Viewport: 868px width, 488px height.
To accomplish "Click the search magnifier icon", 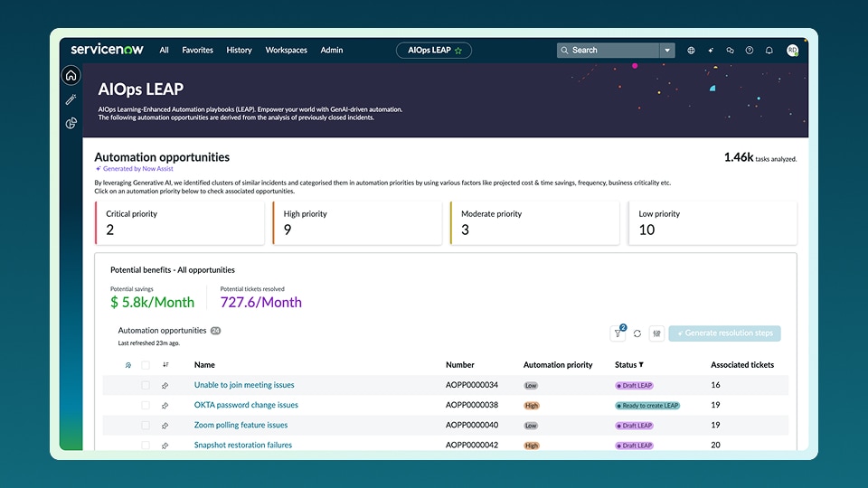I will pyautogui.click(x=564, y=51).
